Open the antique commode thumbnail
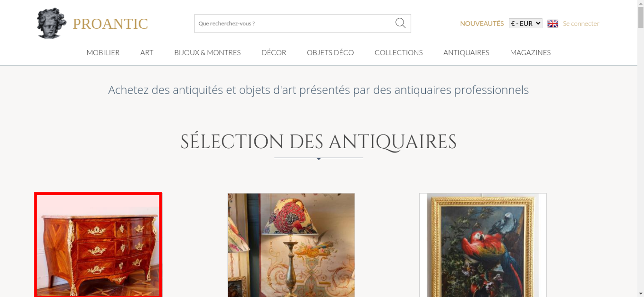The height and width of the screenshot is (297, 644). coord(98,245)
